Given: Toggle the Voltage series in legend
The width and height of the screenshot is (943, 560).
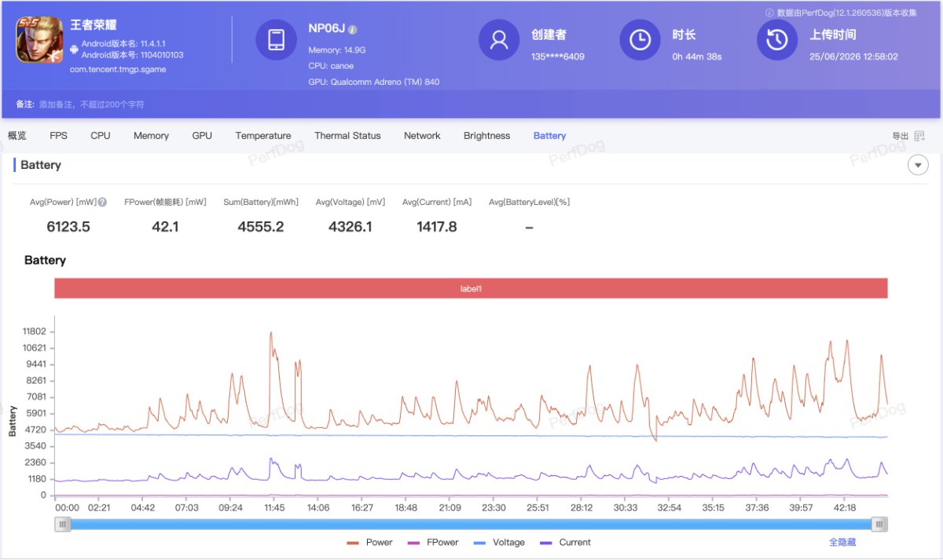Looking at the screenshot, I should [x=499, y=542].
